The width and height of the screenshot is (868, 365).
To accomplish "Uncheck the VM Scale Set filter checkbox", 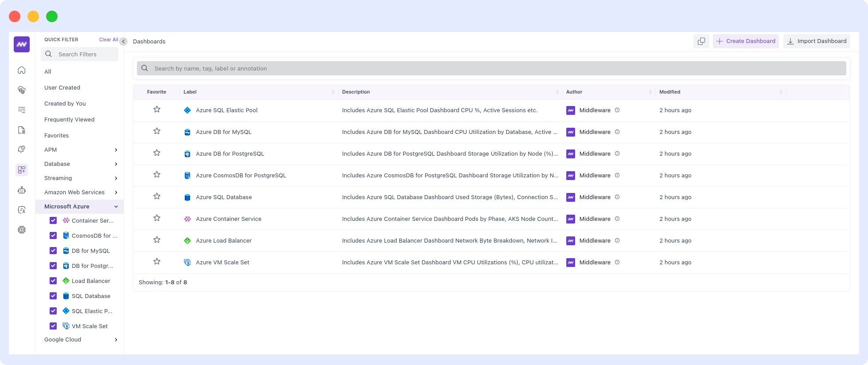I will coord(53,326).
